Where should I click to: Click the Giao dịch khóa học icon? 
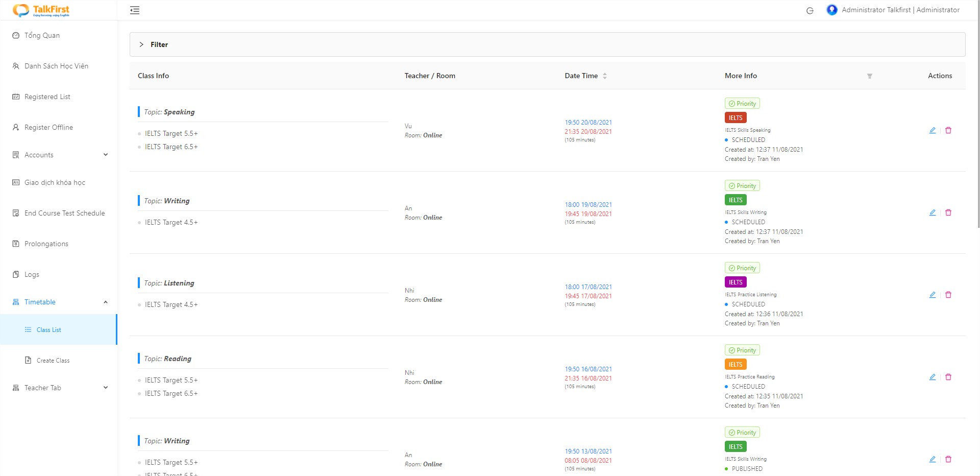[16, 182]
